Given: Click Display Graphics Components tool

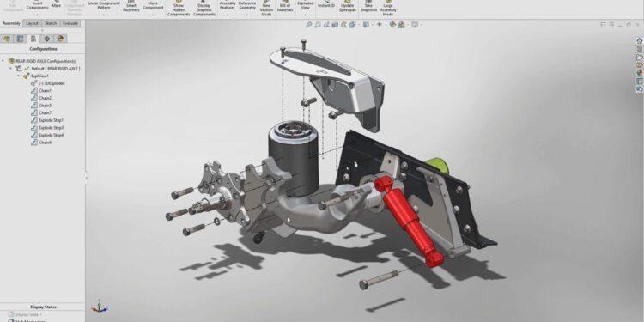Looking at the screenshot, I should [x=204, y=8].
